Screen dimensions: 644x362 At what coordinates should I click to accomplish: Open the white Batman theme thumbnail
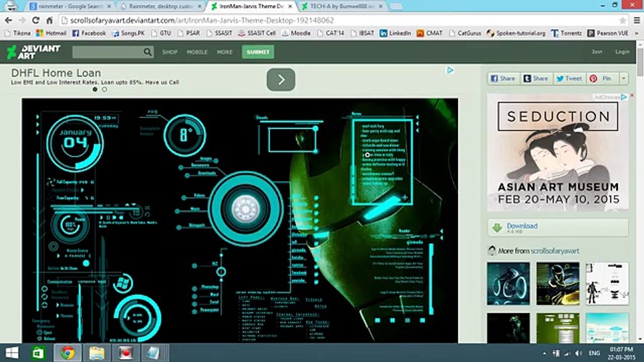[607, 284]
